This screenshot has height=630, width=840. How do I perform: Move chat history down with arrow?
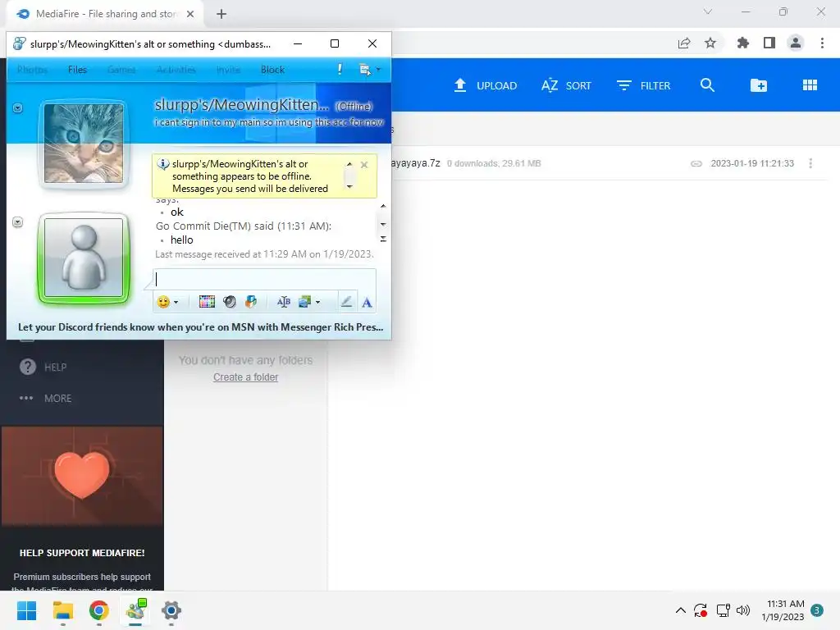383,225
